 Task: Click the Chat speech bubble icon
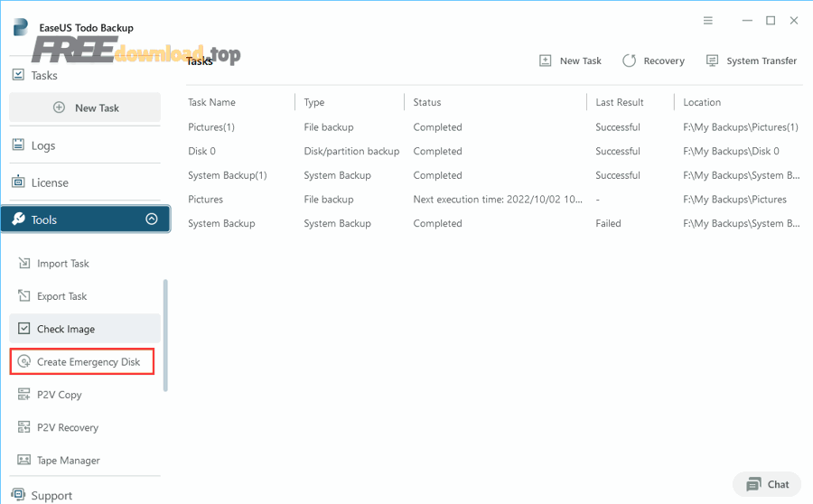click(x=754, y=484)
